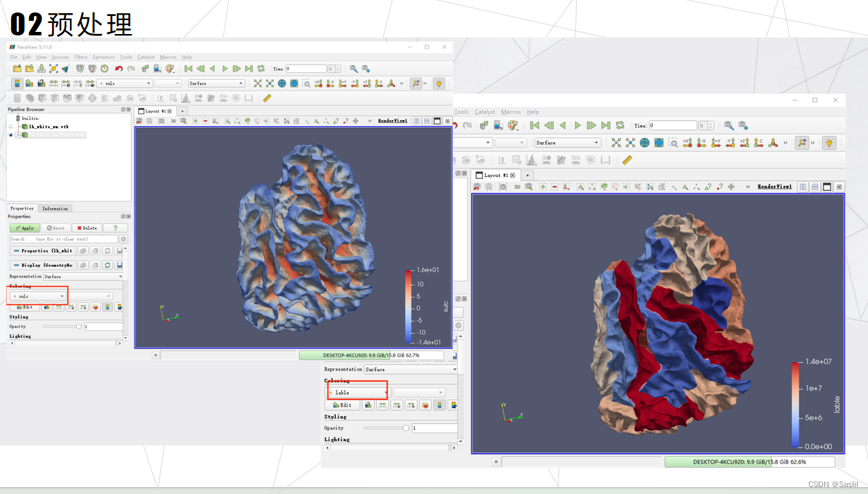
Task: Click the Open File folder icon in toolbar
Action: [x=16, y=69]
